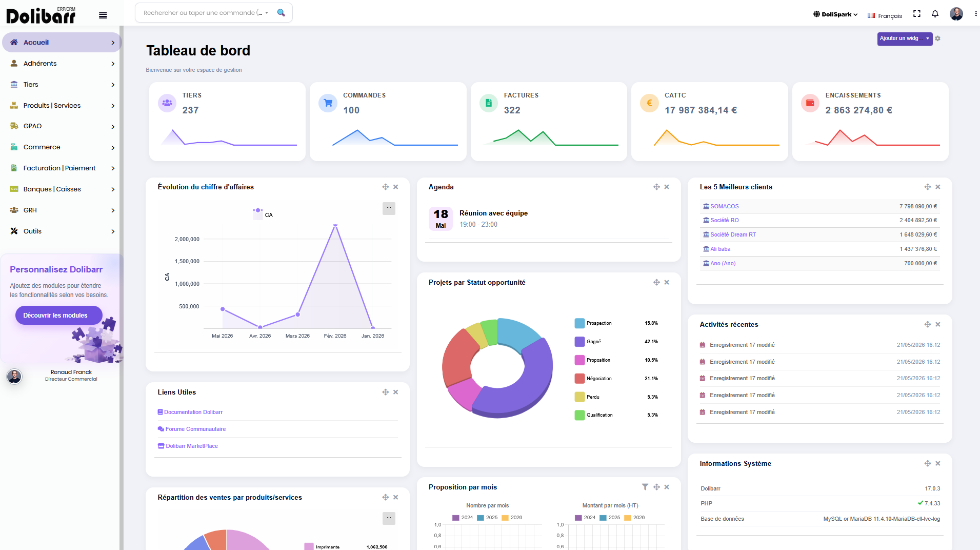Open Société Dream RT client link
Viewport: 980px width, 550px height.
tap(730, 234)
